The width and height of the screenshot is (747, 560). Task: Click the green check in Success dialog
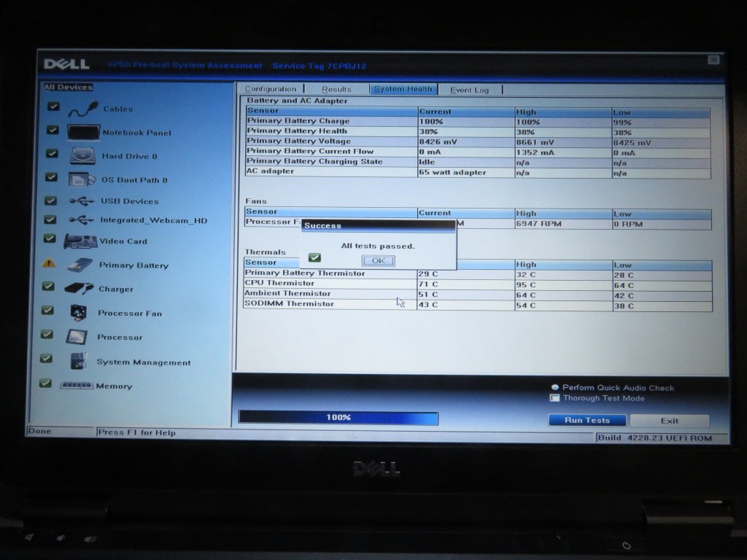tap(314, 257)
